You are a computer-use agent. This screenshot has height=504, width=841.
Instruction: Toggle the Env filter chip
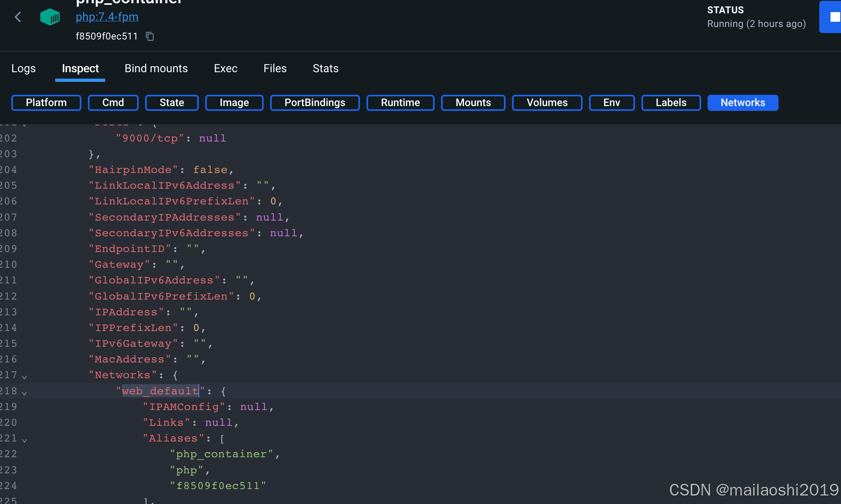pos(612,102)
